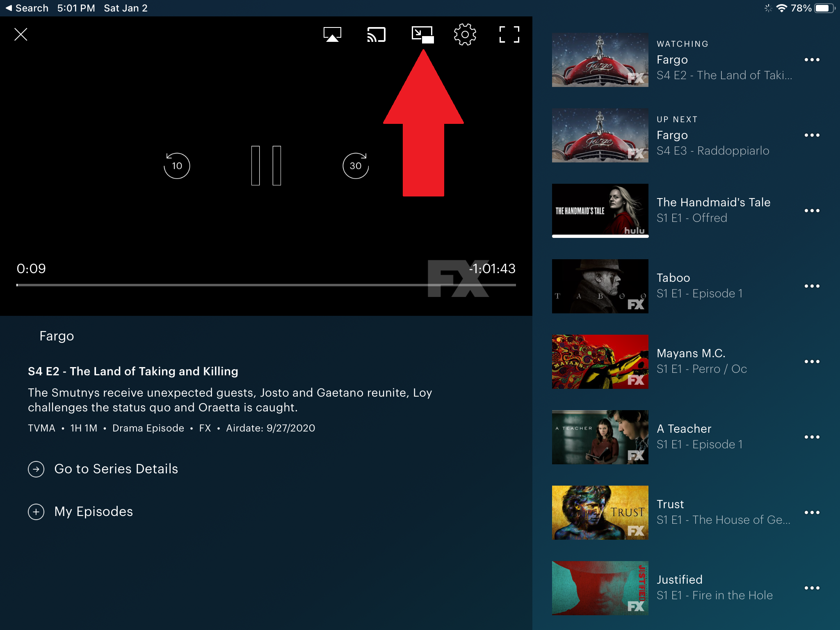840x630 pixels.
Task: Close the video player with X
Action: [21, 34]
